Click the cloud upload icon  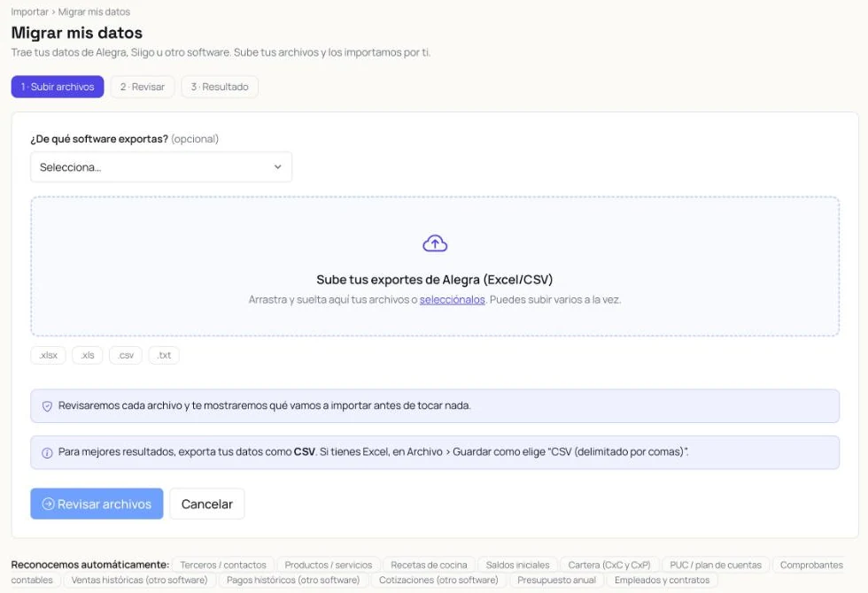click(435, 243)
